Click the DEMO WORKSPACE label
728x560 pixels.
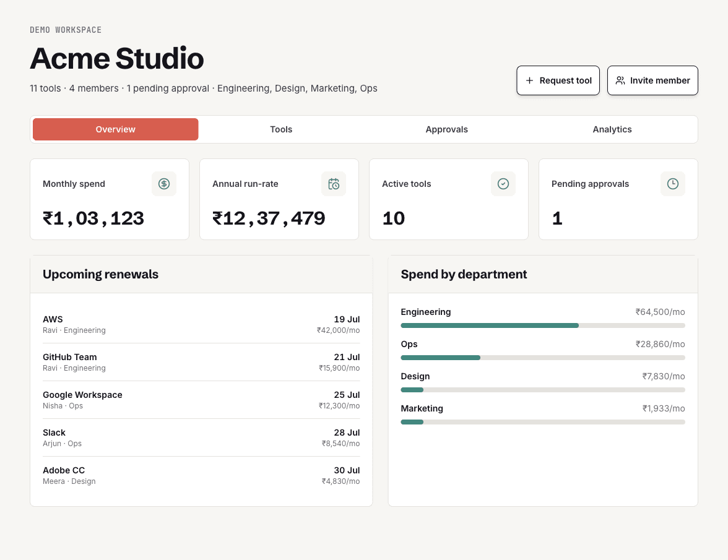point(66,30)
